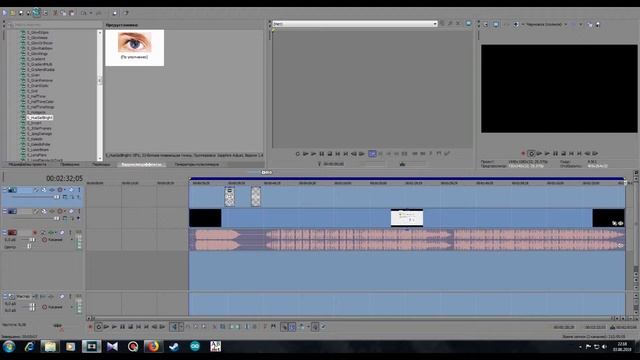
Task: Click the Paste icon in the main toolbar
Action: click(x=71, y=13)
